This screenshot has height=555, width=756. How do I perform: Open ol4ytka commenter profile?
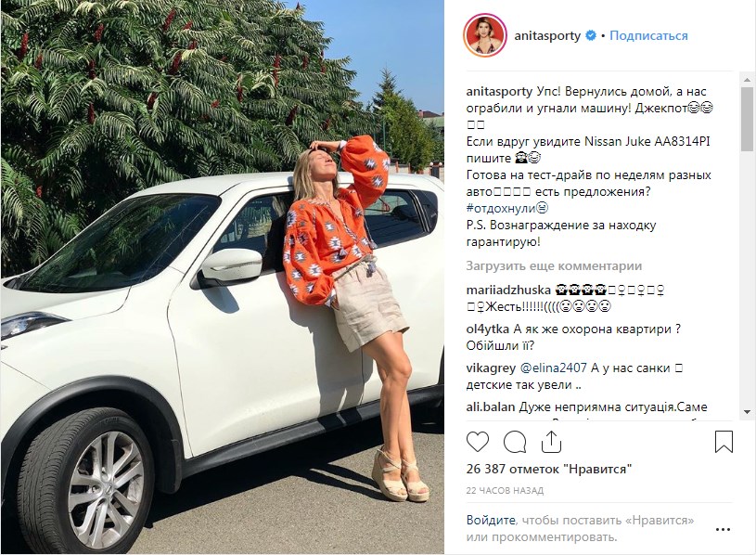pos(487,329)
